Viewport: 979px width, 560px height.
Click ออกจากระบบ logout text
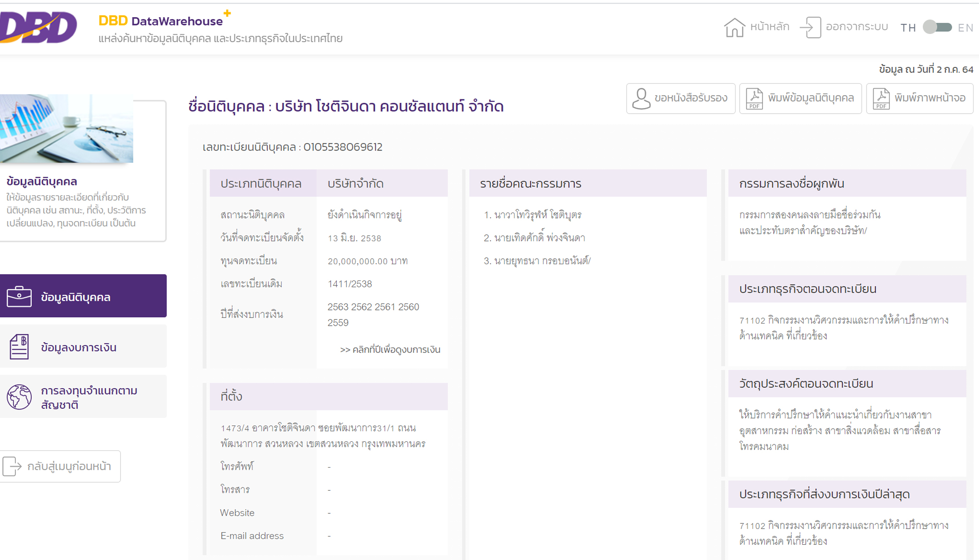856,27
